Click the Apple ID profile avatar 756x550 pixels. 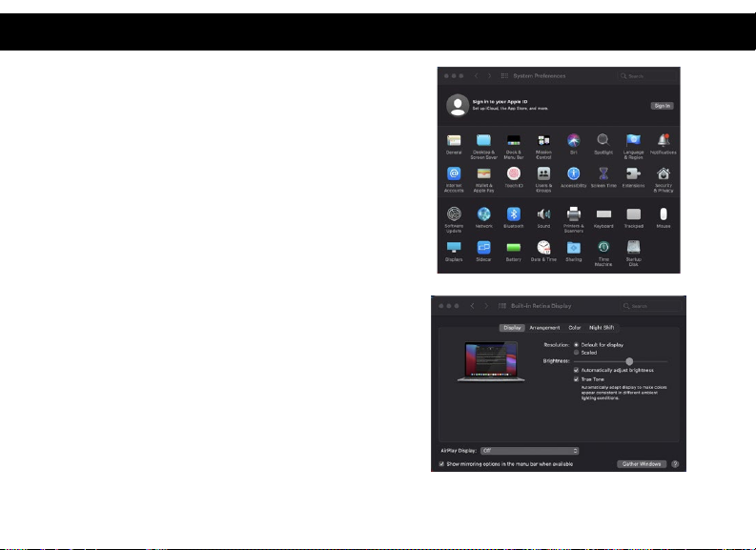pos(458,105)
